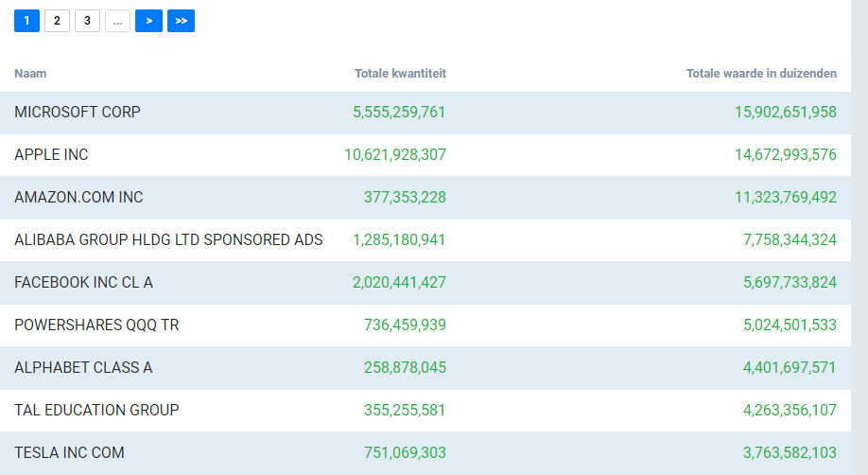Jump to last page double-arrow button
This screenshot has width=868, height=475.
181,21
